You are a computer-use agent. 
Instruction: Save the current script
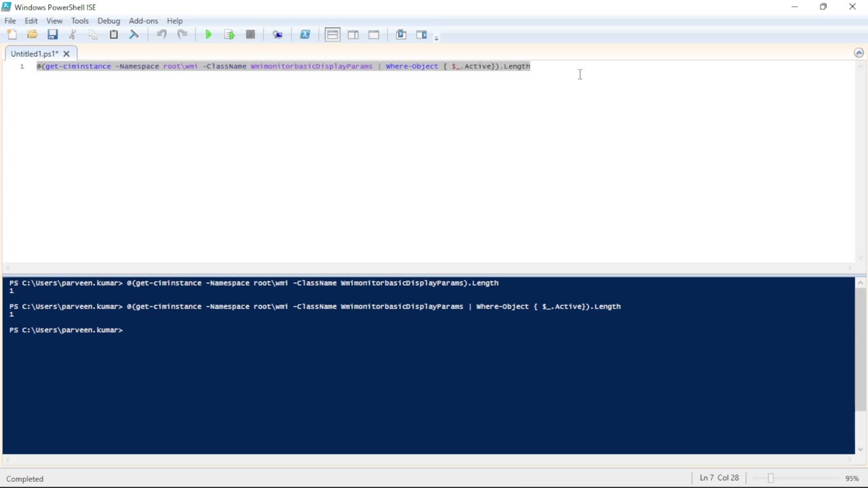pos(52,35)
